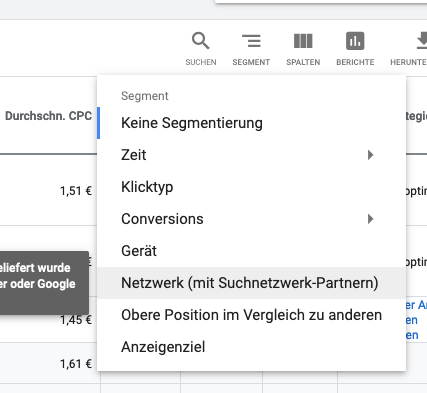The height and width of the screenshot is (393, 427).
Task: Click the 1,45 € CPC cell
Action: [x=76, y=320]
